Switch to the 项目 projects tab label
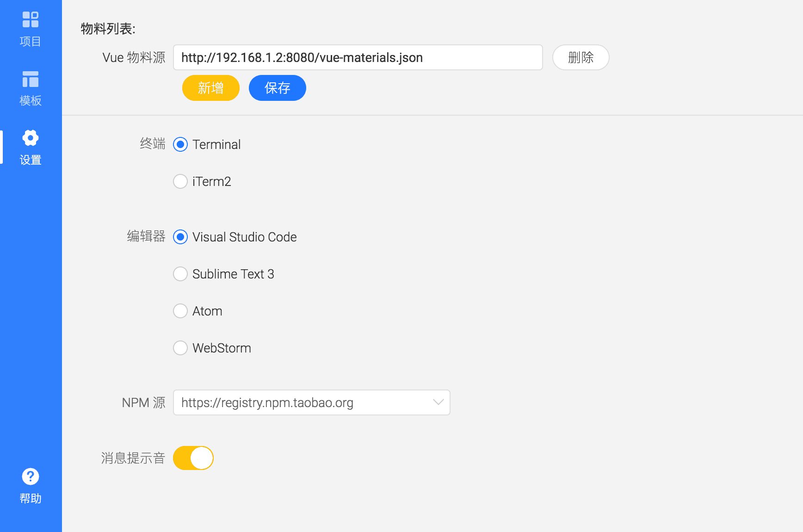 pyautogui.click(x=31, y=42)
